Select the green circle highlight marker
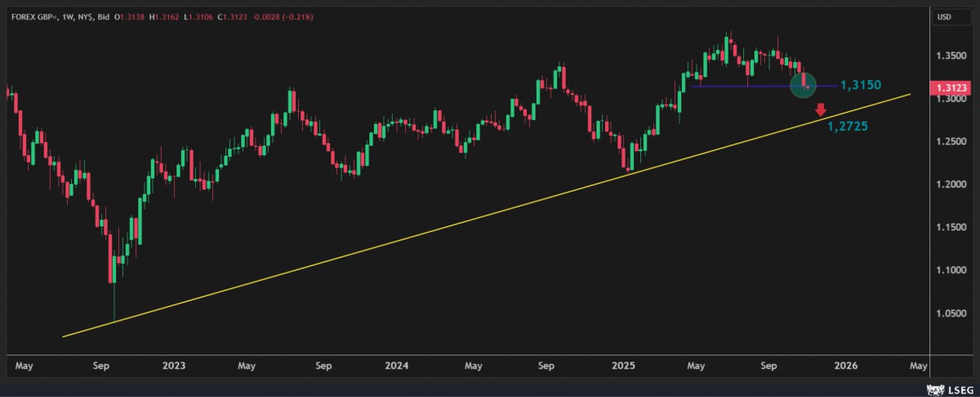The image size is (980, 397). 804,84
